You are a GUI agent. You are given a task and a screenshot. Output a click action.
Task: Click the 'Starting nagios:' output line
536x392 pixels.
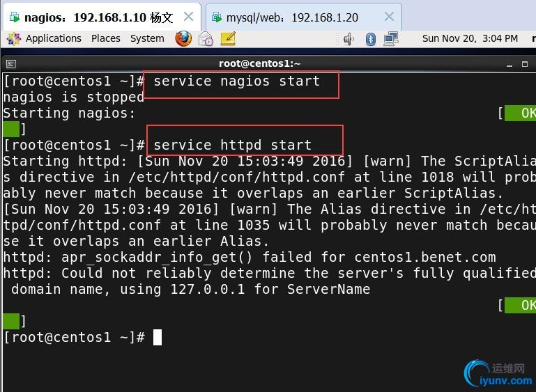click(x=70, y=113)
